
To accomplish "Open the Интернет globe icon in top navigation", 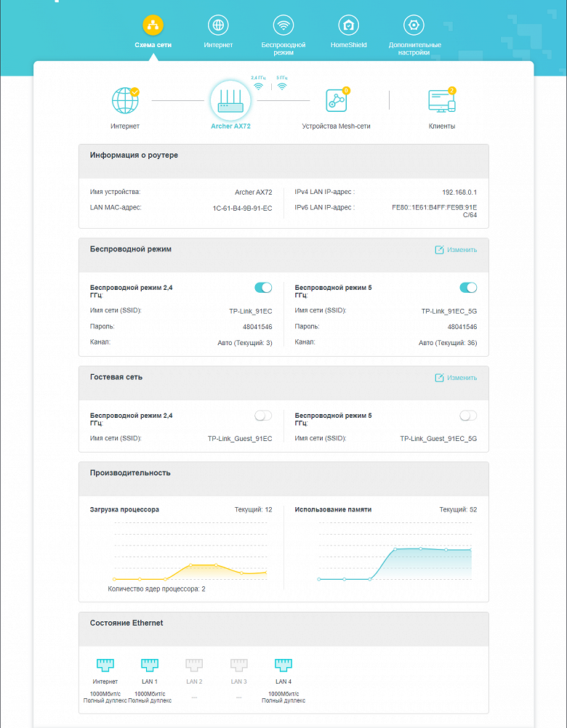I will pos(218,25).
